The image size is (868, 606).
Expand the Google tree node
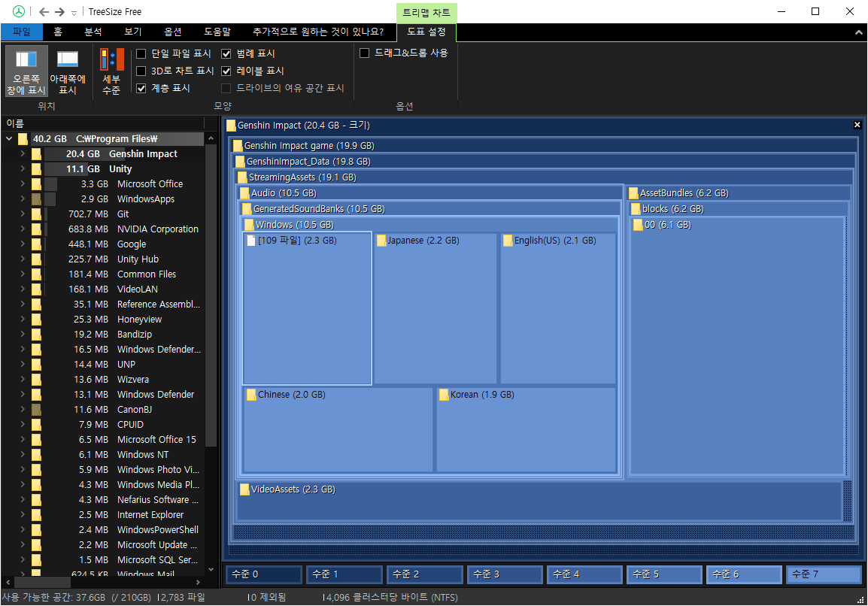[x=22, y=244]
